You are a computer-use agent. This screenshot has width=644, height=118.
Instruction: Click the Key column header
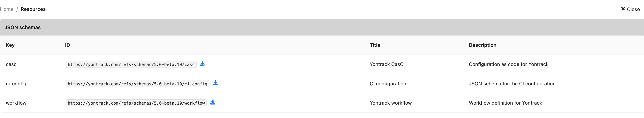[10, 45]
